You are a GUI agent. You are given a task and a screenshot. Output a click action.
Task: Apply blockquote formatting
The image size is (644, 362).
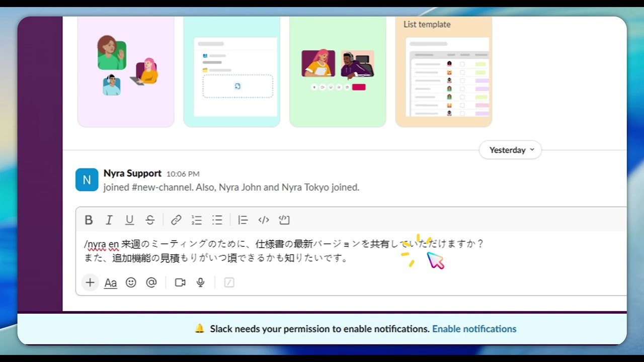(243, 220)
